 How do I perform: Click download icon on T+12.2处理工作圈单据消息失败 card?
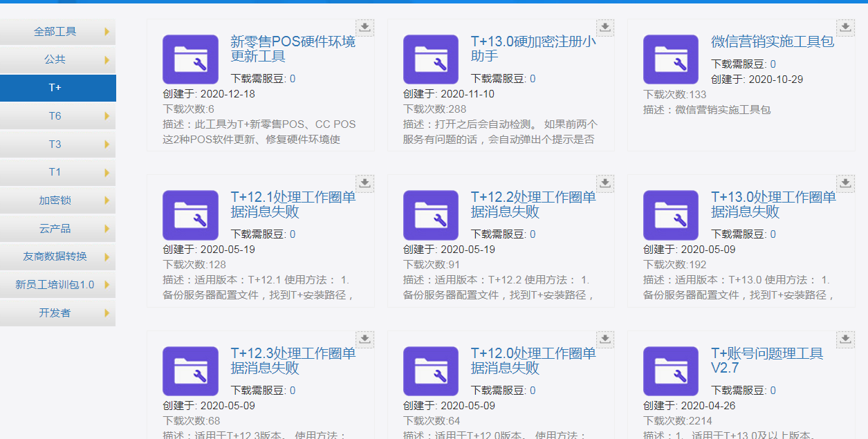click(605, 183)
